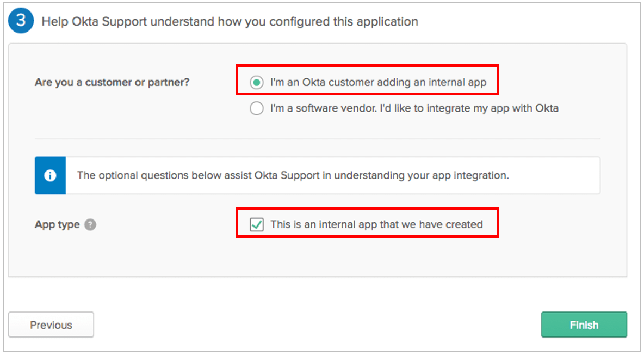This screenshot has width=644, height=355.
Task: Click the Help Okta Support heading
Action: coord(230,21)
